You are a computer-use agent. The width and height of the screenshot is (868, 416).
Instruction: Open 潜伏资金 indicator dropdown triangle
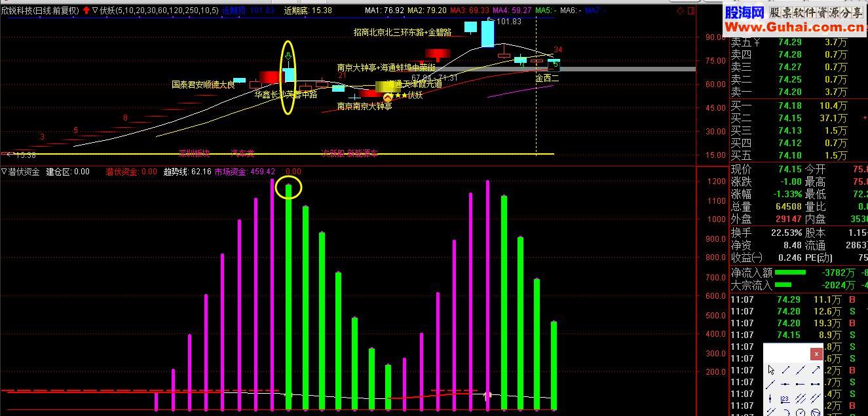(x=4, y=172)
